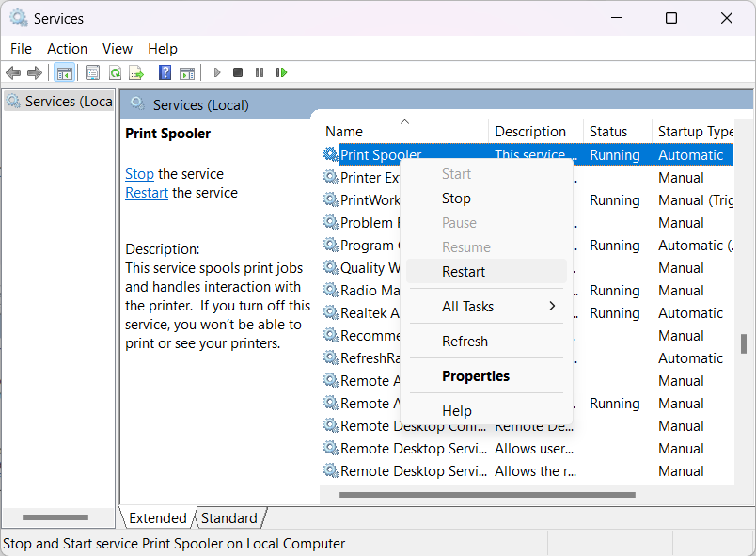
Task: Click the horizontal scrollbar of the services list
Action: click(x=487, y=494)
